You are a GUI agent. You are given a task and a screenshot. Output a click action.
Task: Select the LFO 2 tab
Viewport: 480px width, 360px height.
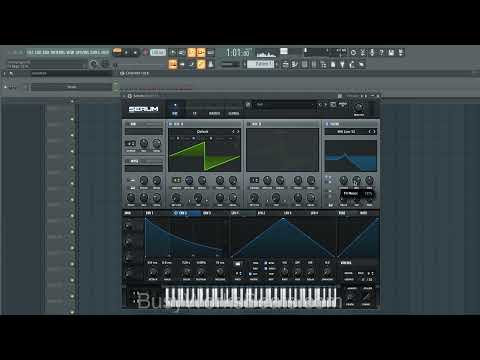click(x=261, y=213)
